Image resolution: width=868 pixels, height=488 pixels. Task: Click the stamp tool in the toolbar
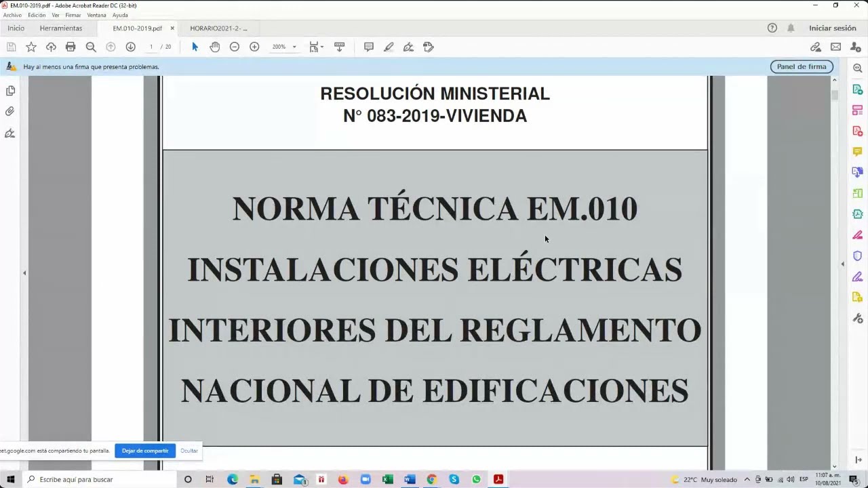[429, 47]
